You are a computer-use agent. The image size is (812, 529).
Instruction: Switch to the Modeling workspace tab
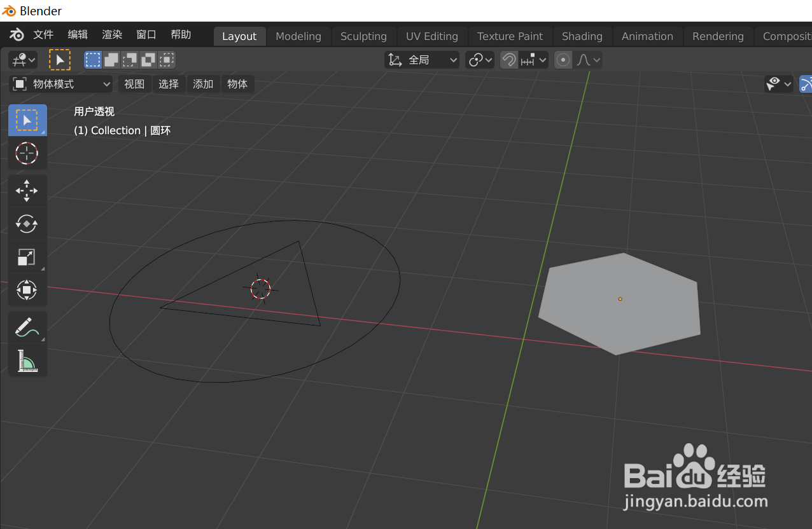[x=298, y=36]
